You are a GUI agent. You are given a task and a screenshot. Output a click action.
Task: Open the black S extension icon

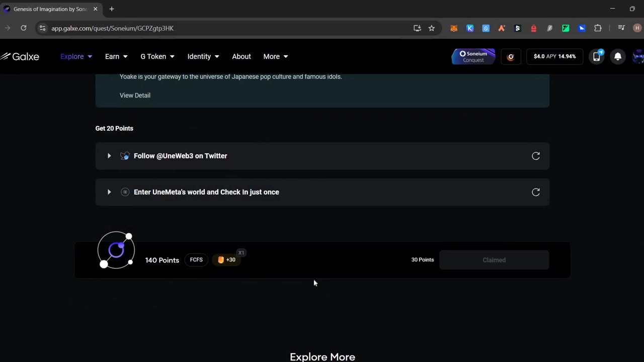click(518, 28)
